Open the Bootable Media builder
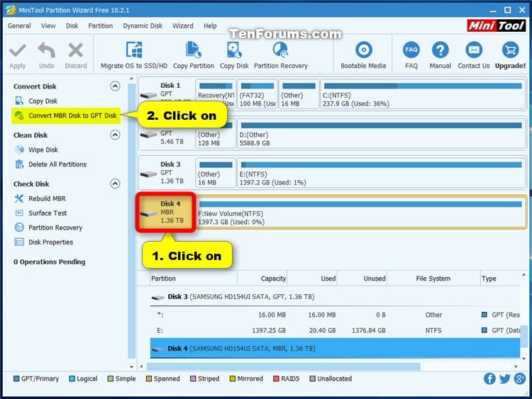Screen dimensions: 532x399 (363, 55)
